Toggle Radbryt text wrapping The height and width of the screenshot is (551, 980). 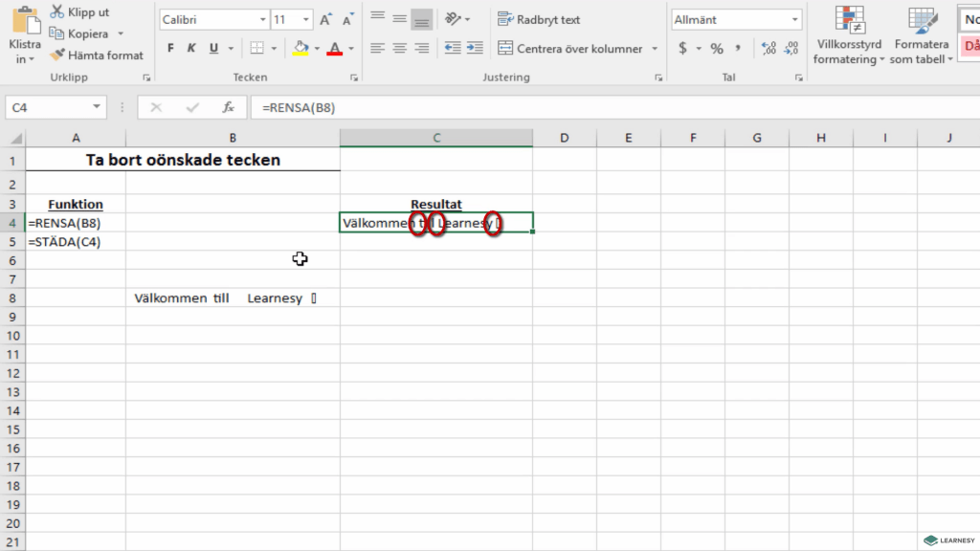[539, 19]
